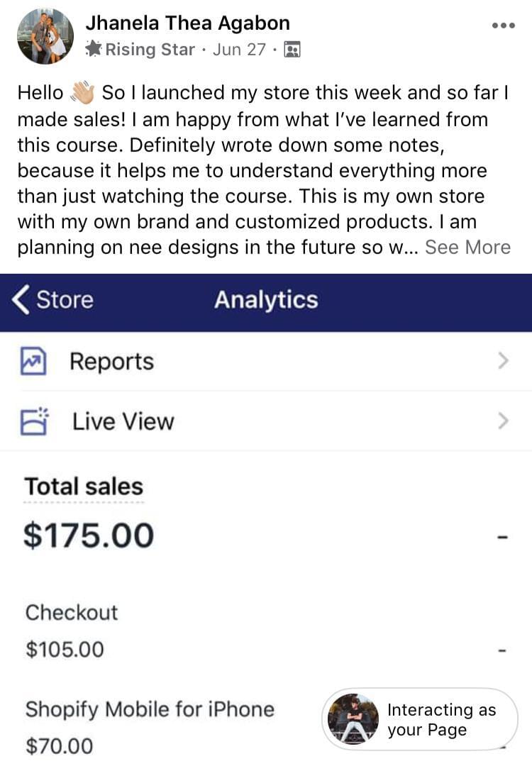The height and width of the screenshot is (771, 532).
Task: Click the page avatar in Interacting bubble
Action: coord(353,719)
